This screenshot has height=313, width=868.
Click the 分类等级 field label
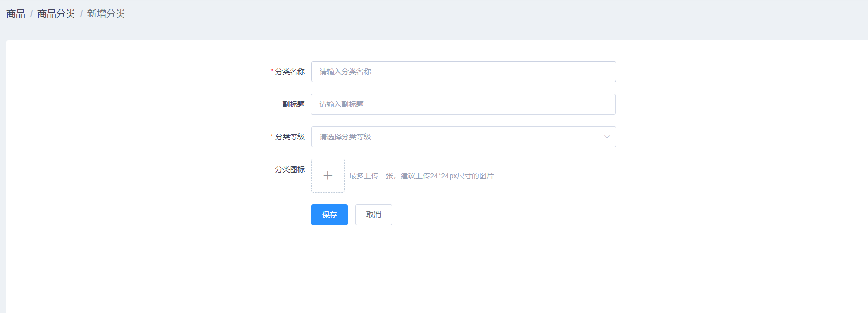[290, 137]
